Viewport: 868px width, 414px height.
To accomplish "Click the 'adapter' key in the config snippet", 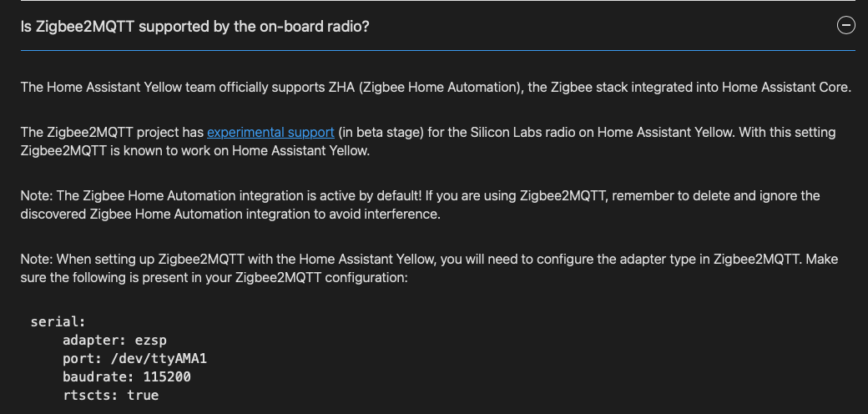I will click(94, 341).
